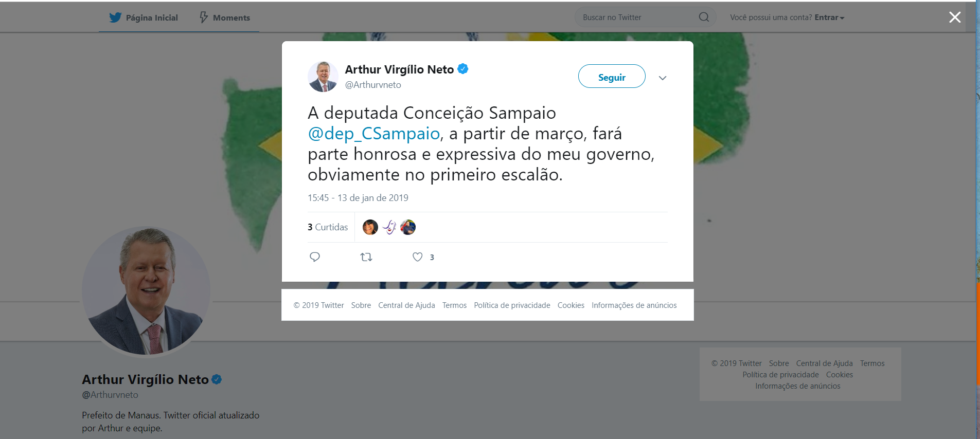This screenshot has height=439, width=980.
Task: Open Central de Ajuda in modal footer
Action: click(x=406, y=305)
